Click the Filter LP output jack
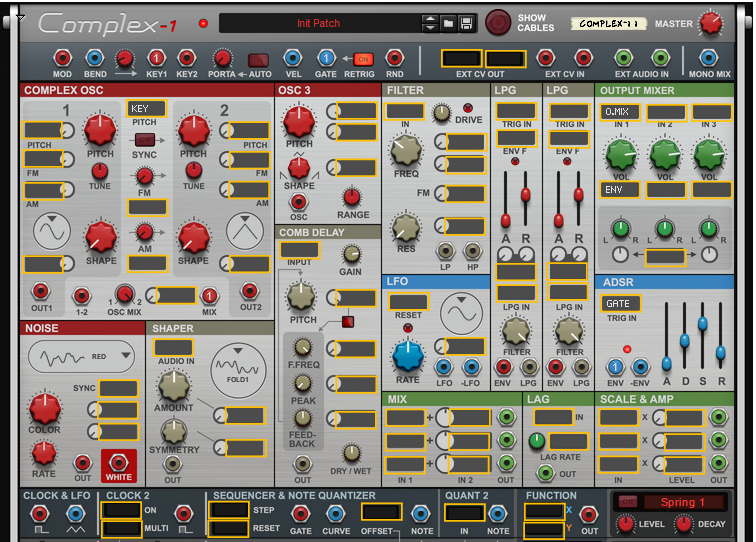The width and height of the screenshot is (756, 542). point(446,251)
